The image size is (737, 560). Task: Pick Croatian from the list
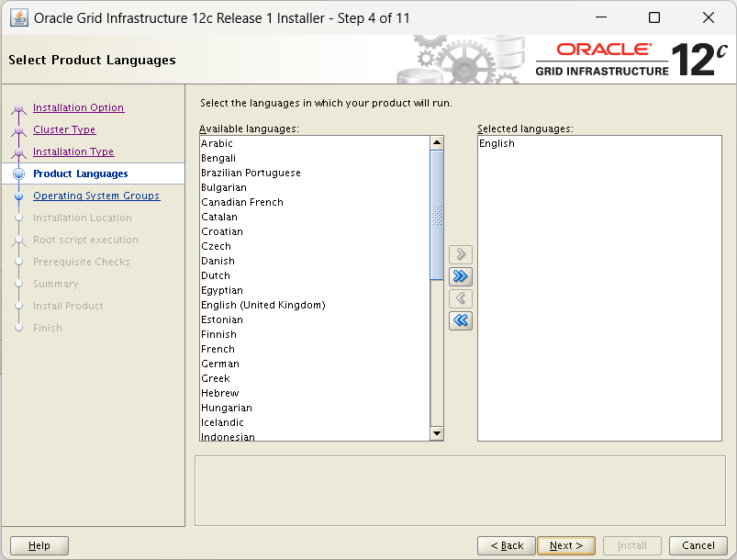click(x=314, y=231)
